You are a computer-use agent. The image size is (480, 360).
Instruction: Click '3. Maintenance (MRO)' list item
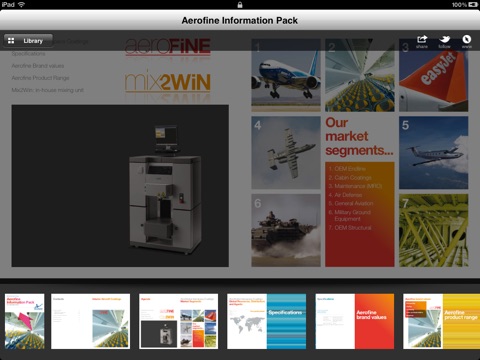click(x=355, y=186)
